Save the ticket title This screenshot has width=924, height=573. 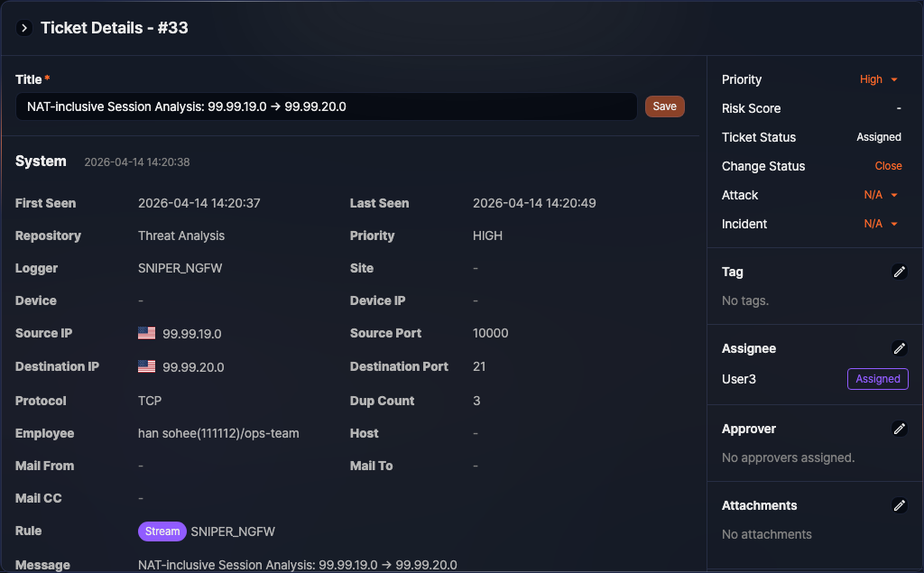(x=664, y=106)
